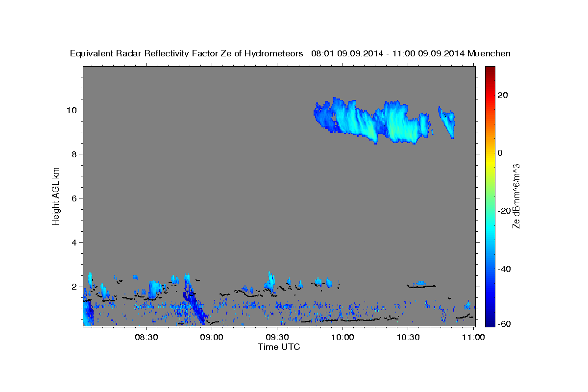This screenshot has width=588, height=392.
Task: Click the '11:00' time tick label
Action: click(473, 337)
